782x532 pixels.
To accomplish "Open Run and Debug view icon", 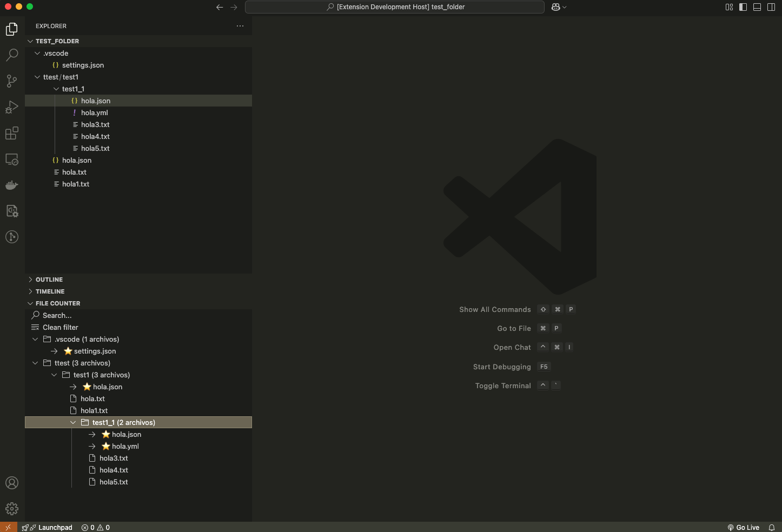I will pos(12,107).
